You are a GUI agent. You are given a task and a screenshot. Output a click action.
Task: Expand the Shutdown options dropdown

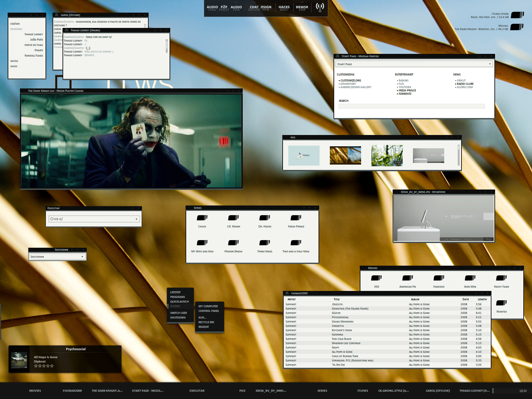pos(82,257)
